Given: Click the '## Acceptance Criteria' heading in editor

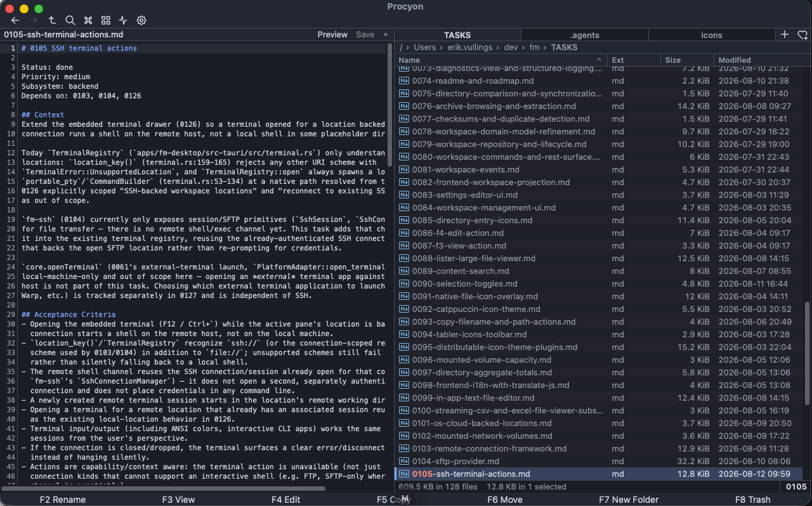Looking at the screenshot, I should coord(69,315).
